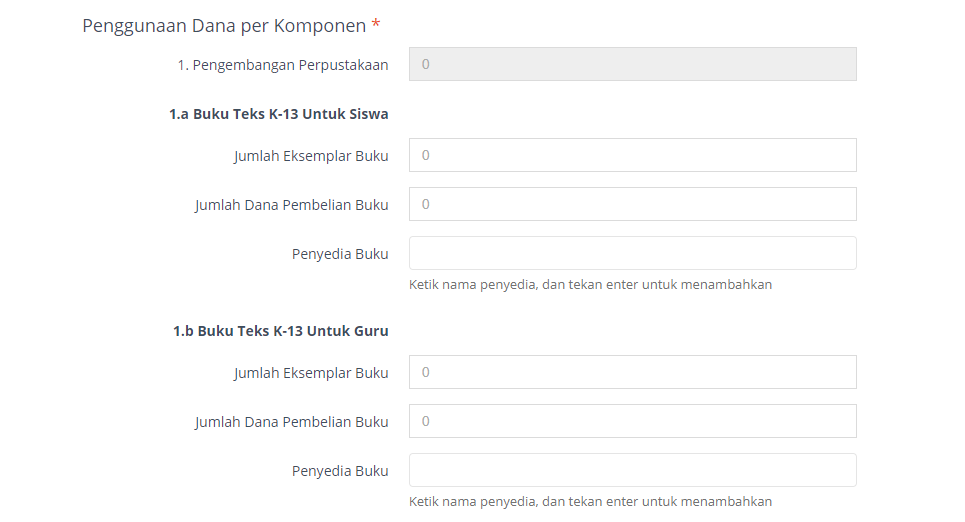Focus Jumlah Eksemplar Buku field under 1.a Siswa
Screen dimensions: 965x522
[x=633, y=155]
